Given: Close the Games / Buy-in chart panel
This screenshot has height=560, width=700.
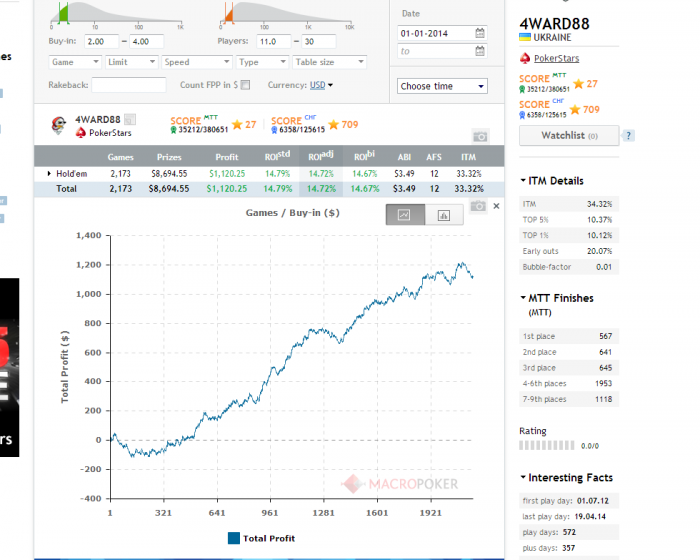Looking at the screenshot, I should pyautogui.click(x=496, y=206).
